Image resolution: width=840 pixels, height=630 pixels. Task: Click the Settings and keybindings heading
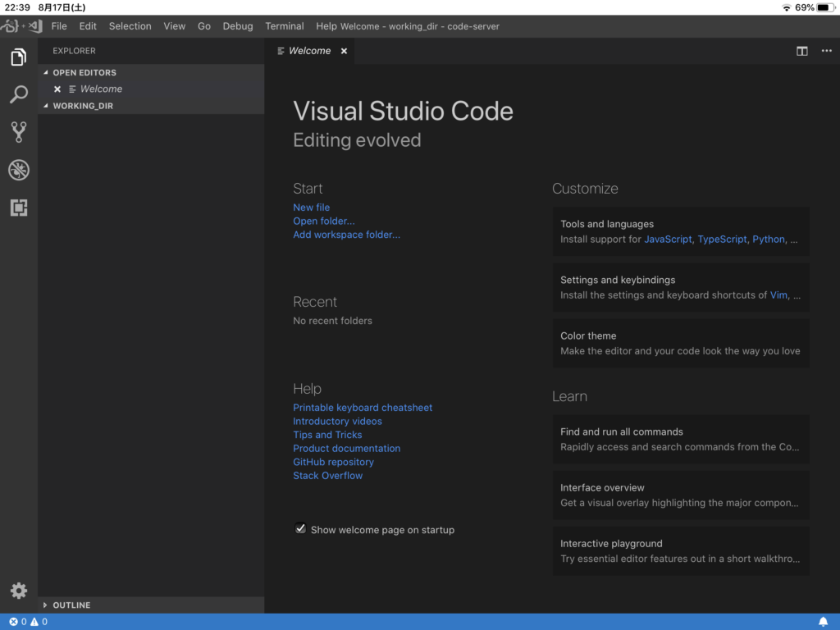618,280
